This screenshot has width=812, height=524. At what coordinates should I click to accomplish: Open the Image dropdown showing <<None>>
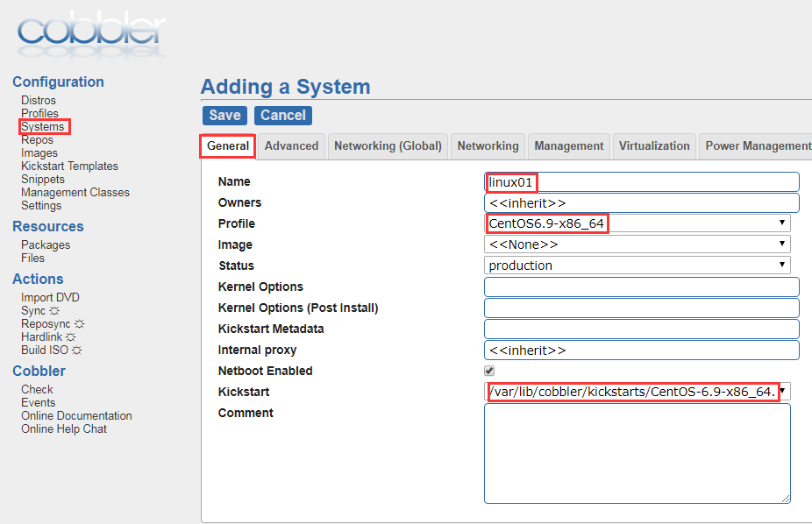pos(637,244)
